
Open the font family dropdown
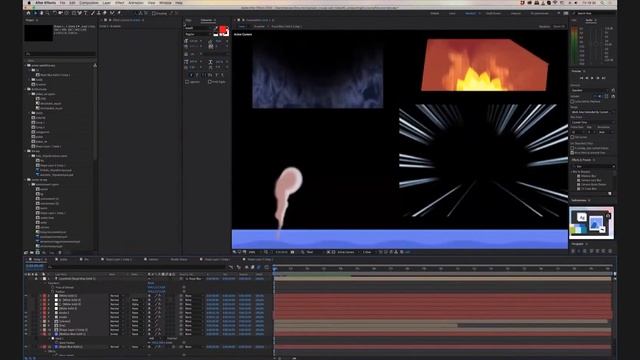200,28
